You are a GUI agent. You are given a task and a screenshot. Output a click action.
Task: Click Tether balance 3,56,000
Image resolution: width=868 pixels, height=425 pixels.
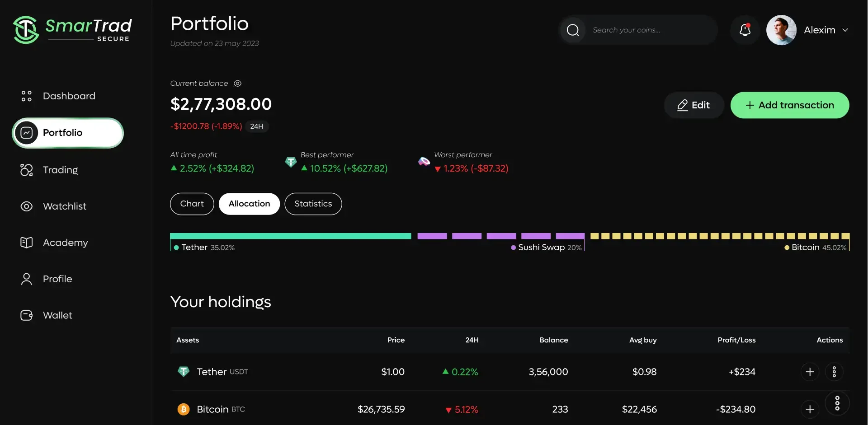(x=548, y=372)
